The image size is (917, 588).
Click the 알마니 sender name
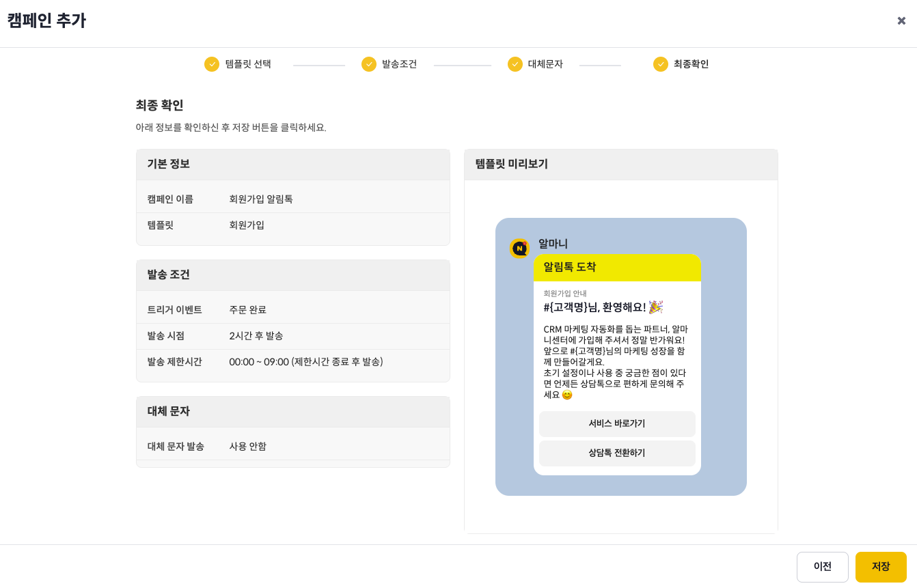(x=553, y=244)
